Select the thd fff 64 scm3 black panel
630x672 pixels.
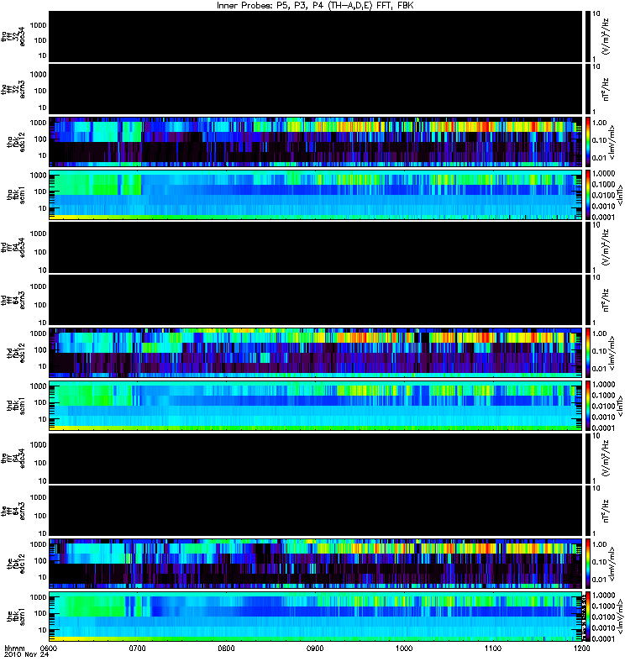coord(316,300)
